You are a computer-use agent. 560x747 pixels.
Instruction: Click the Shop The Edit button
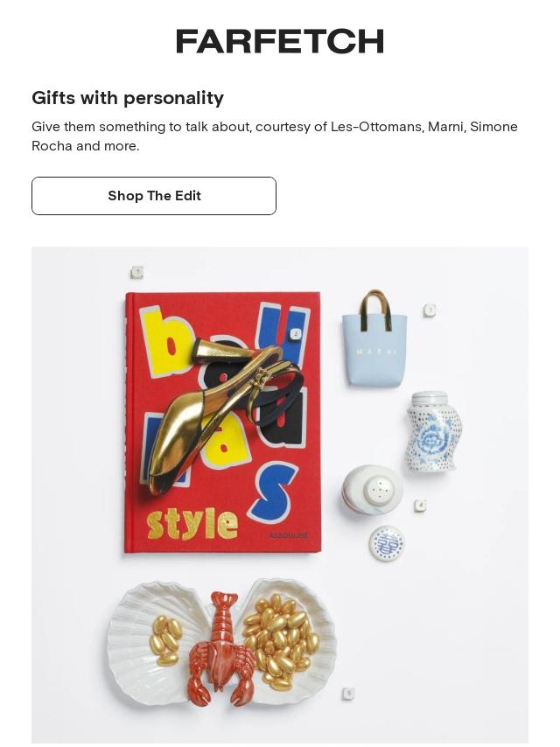[x=154, y=196]
